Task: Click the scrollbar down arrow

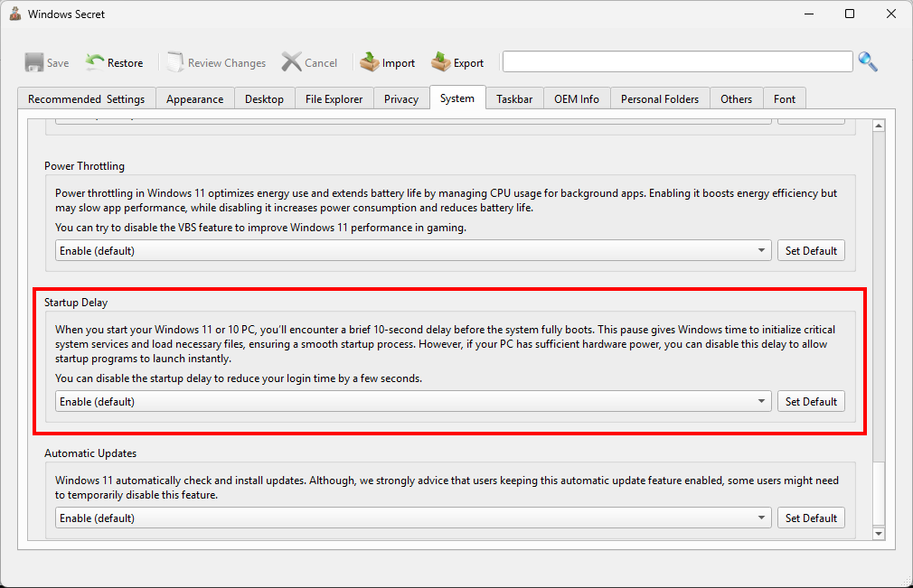Action: click(879, 533)
